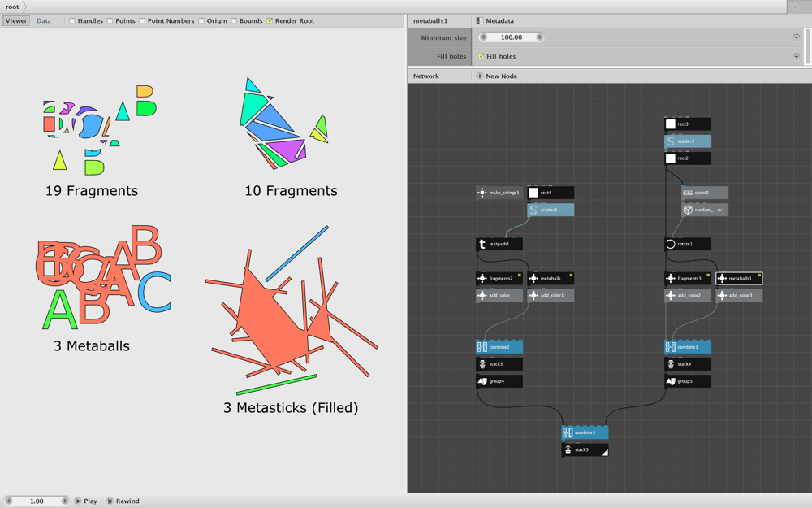Click the '19 Fragments' label in viewer

[92, 191]
